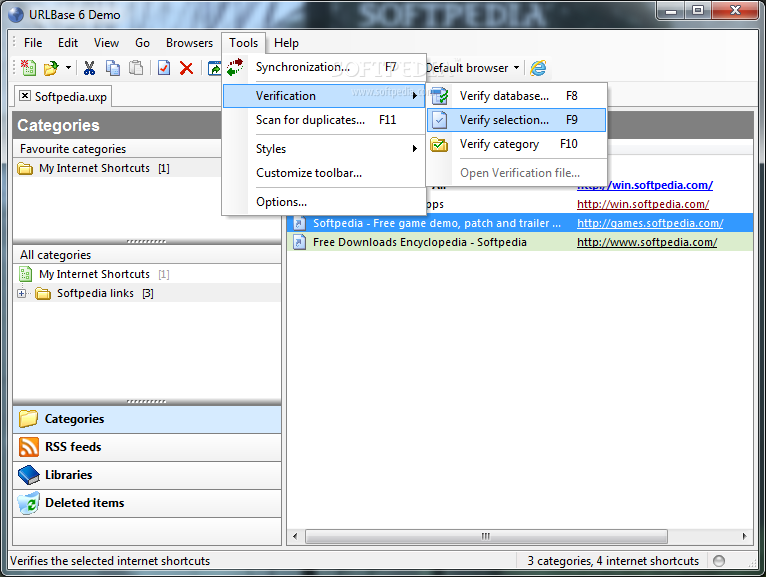Click the checkmark document toolbar icon
The image size is (766, 577).
[x=164, y=68]
